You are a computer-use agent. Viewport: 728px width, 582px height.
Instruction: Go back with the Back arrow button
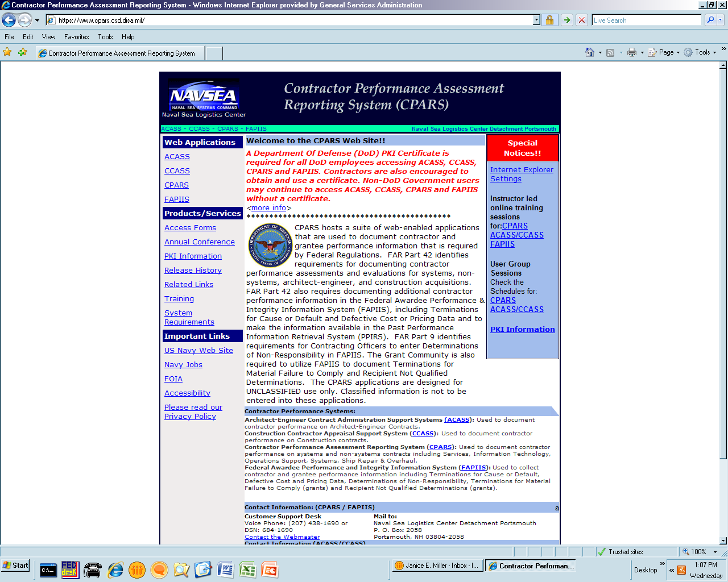(x=9, y=20)
